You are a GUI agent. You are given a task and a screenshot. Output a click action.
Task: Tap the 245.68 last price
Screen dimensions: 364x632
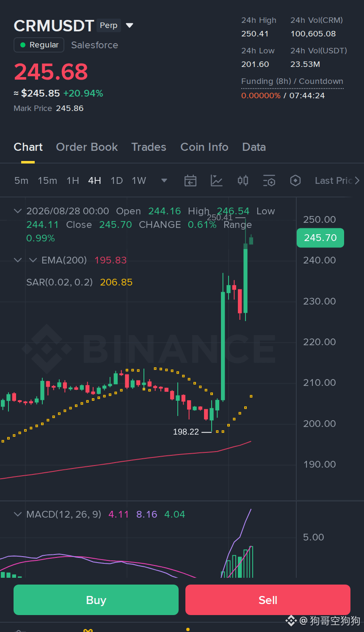(51, 72)
